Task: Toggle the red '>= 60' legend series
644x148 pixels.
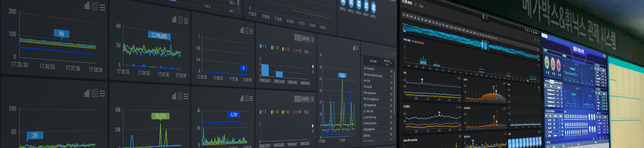Action: pos(297,112)
